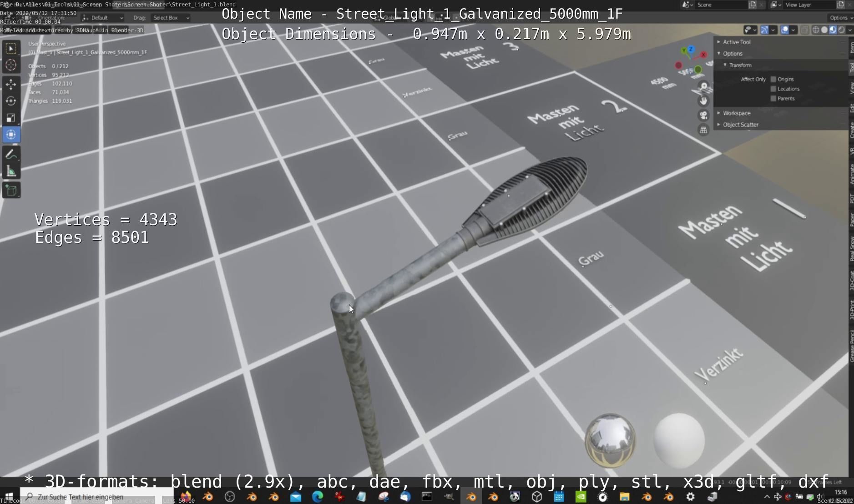Switch to the Edit sidebar tab

[x=851, y=108]
